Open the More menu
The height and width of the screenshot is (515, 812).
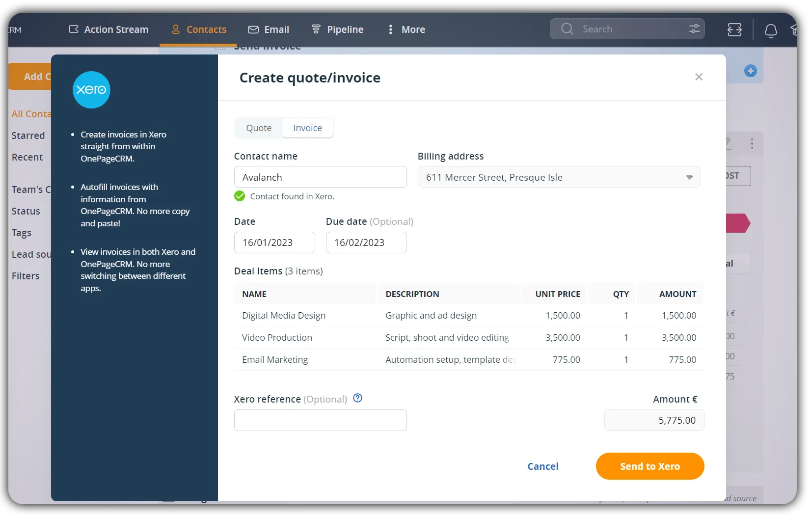tap(406, 29)
